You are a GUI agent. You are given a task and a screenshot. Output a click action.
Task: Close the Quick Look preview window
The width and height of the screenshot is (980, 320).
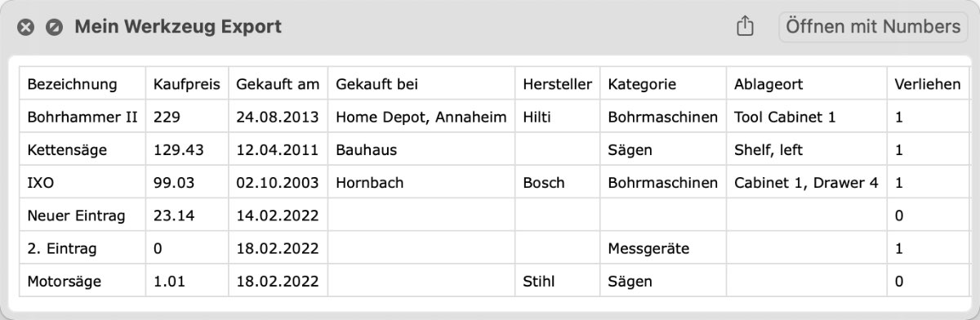(x=26, y=27)
